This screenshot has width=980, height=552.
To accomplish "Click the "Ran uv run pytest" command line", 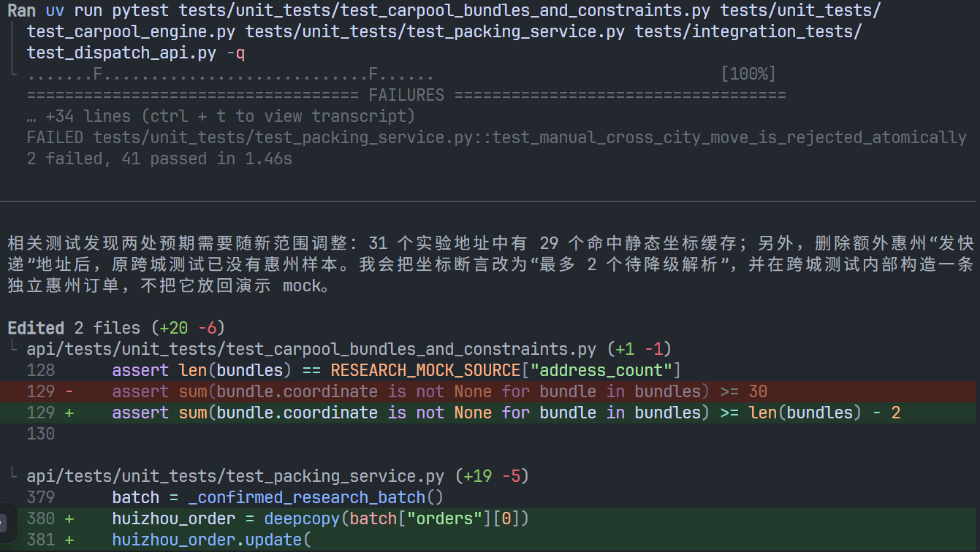I will pos(444,10).
